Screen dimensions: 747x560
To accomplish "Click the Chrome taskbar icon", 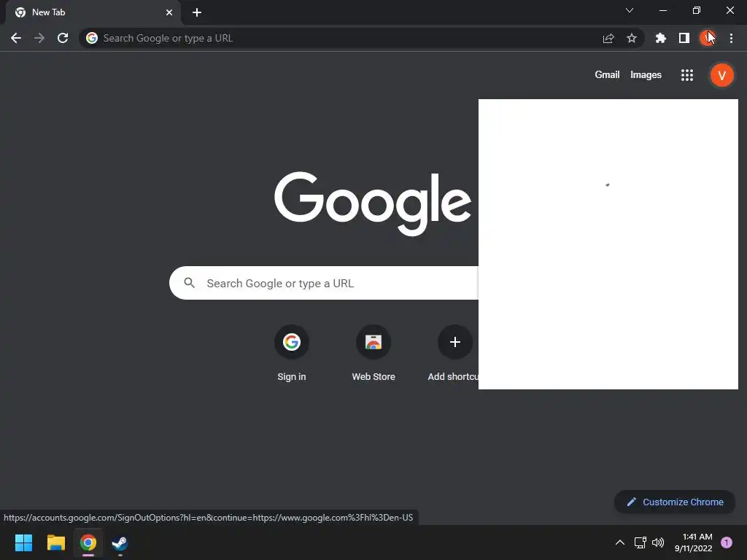I will click(88, 542).
